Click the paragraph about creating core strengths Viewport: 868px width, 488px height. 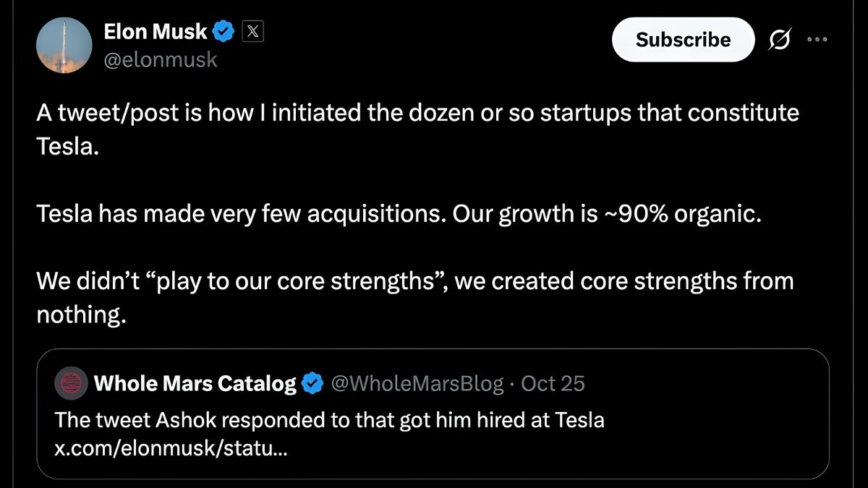click(x=414, y=281)
